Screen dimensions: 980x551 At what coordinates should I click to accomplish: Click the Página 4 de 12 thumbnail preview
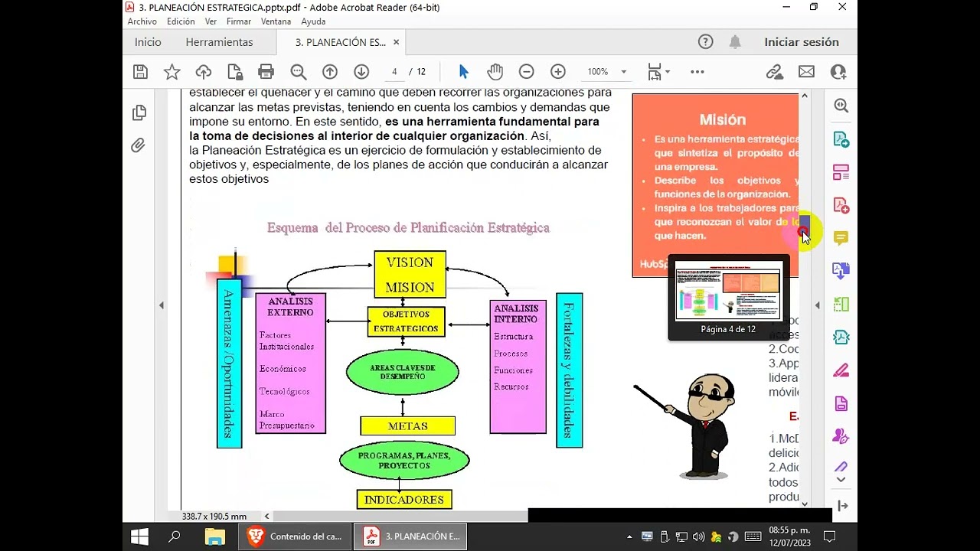728,298
